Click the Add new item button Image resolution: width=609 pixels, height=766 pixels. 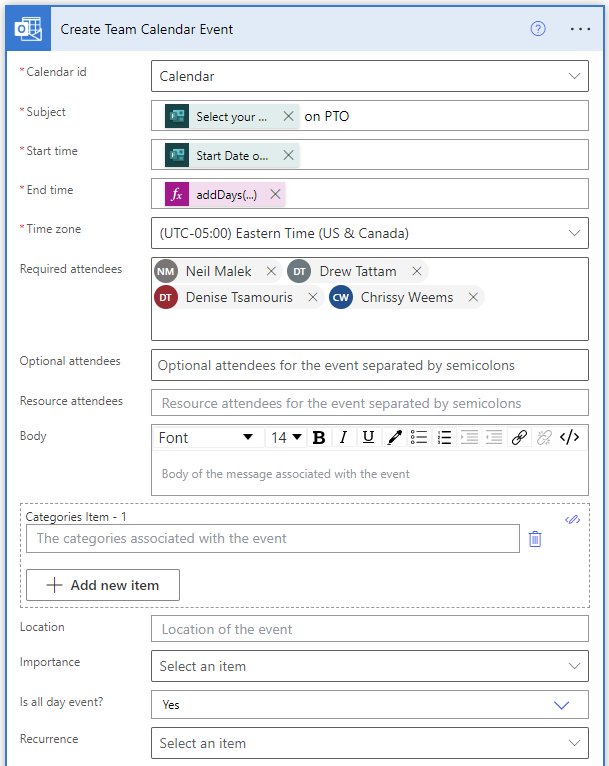(103, 585)
